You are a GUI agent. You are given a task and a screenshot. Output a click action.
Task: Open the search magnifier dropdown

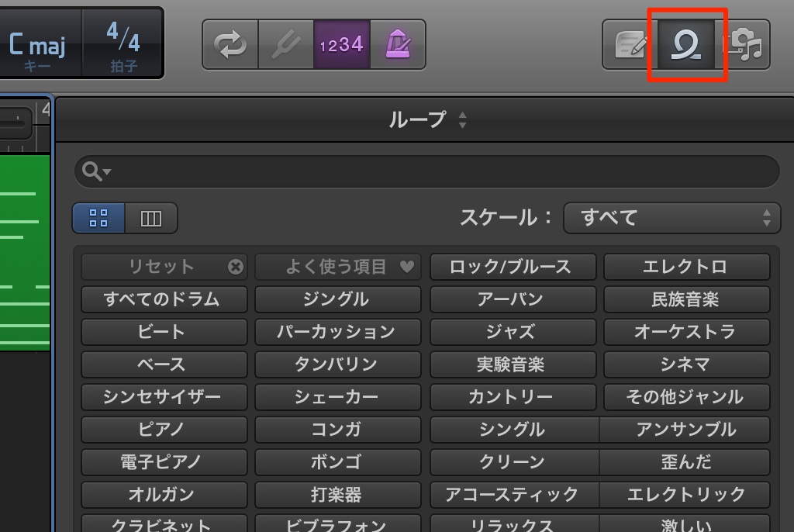96,171
